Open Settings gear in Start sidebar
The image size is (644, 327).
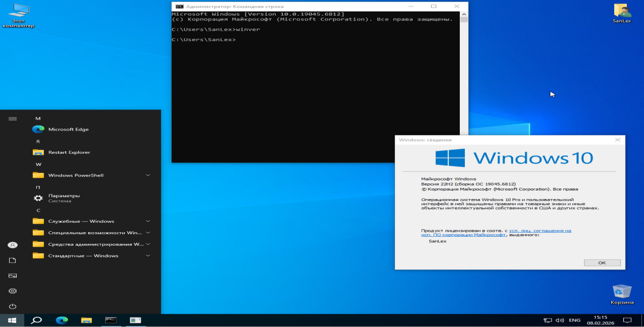pos(12,291)
